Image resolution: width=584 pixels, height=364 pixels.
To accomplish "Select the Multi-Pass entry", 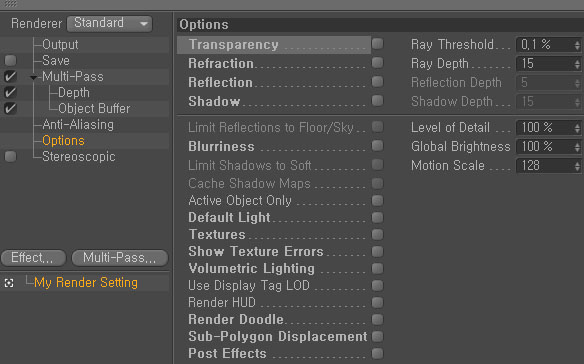I will point(73,76).
